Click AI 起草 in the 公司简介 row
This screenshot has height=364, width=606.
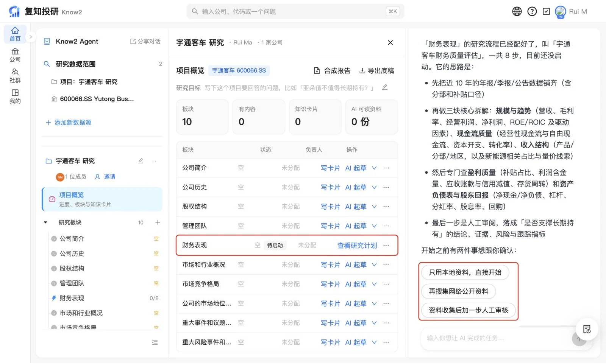coord(356,168)
